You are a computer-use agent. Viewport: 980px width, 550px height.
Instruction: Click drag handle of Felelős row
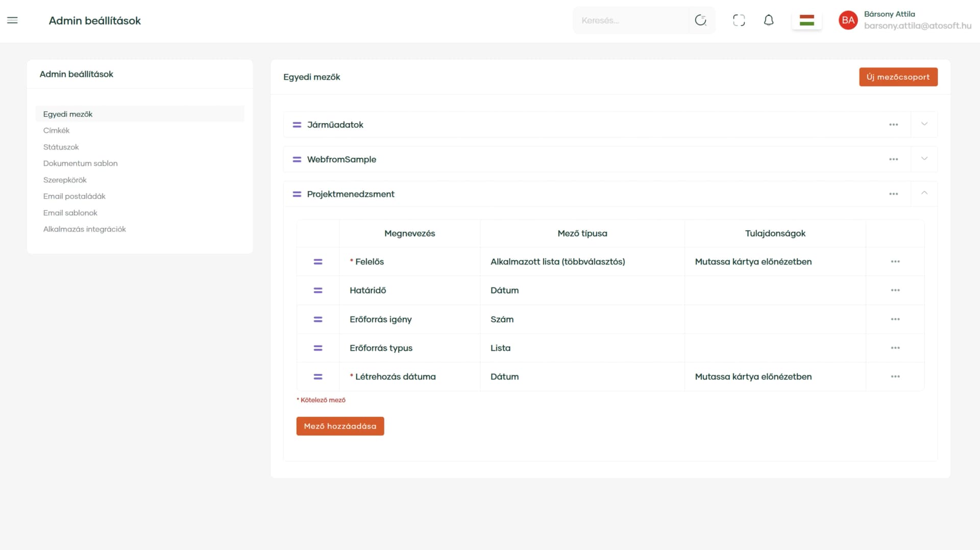click(x=317, y=261)
